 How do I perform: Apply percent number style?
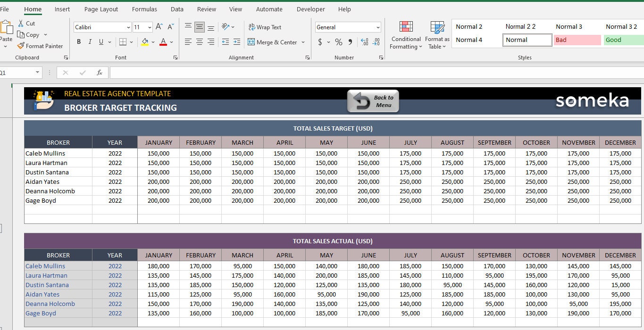[338, 42]
